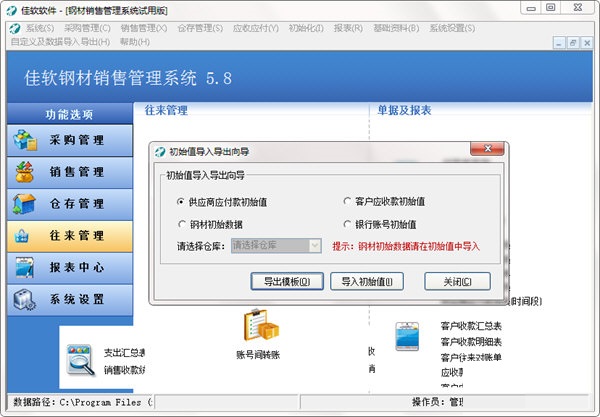Screen dimensions: 600x417
Task: Open 客户往来对账单 report link
Action: [x=471, y=357]
